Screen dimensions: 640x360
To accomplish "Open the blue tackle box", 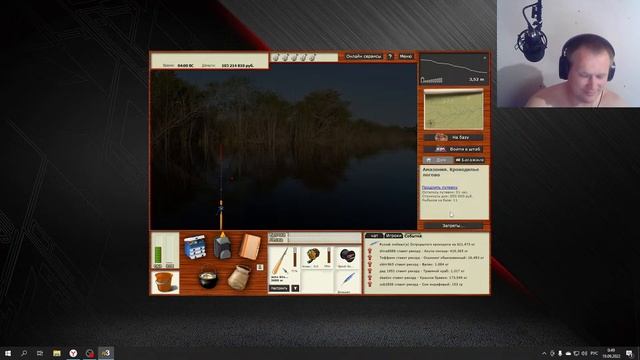I will 195,247.
